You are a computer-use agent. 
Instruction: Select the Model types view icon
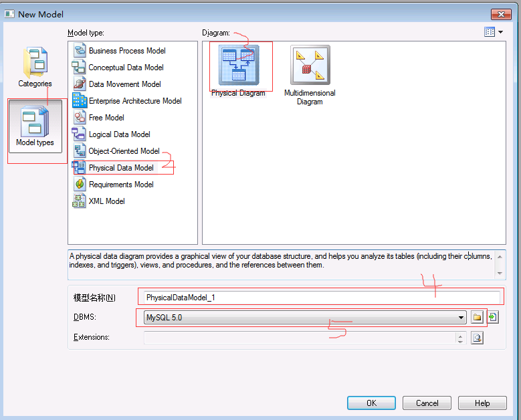[x=35, y=122]
